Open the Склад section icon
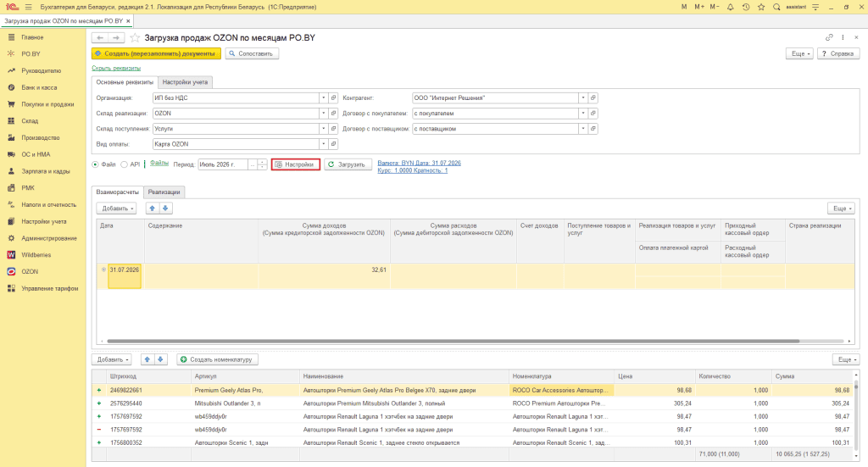 coord(11,120)
